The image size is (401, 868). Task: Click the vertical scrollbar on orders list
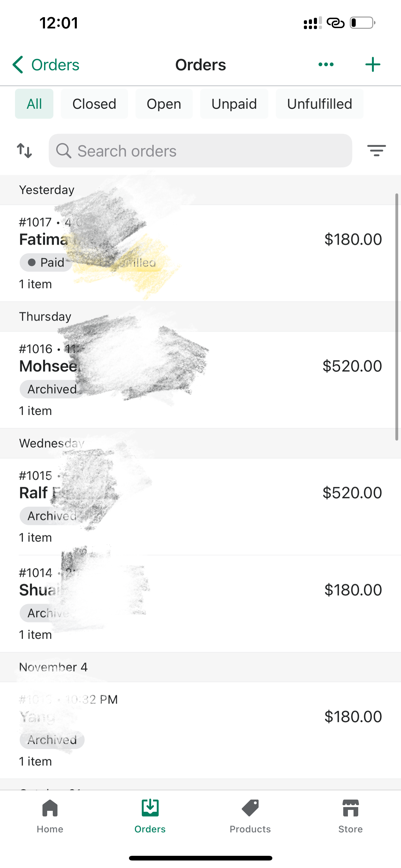(x=397, y=317)
